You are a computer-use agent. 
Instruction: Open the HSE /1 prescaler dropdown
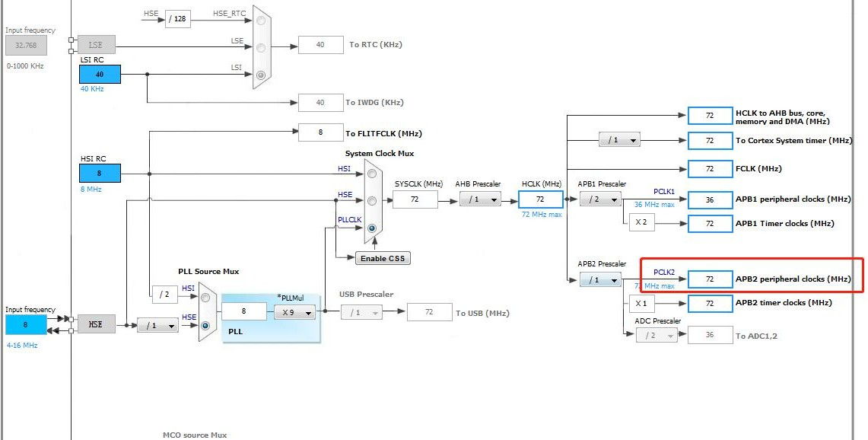(157, 325)
